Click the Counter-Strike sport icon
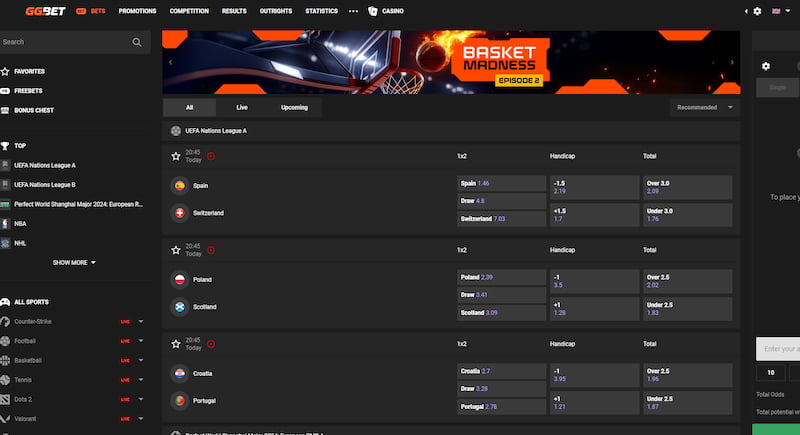The height and width of the screenshot is (435, 800). pos(5,321)
